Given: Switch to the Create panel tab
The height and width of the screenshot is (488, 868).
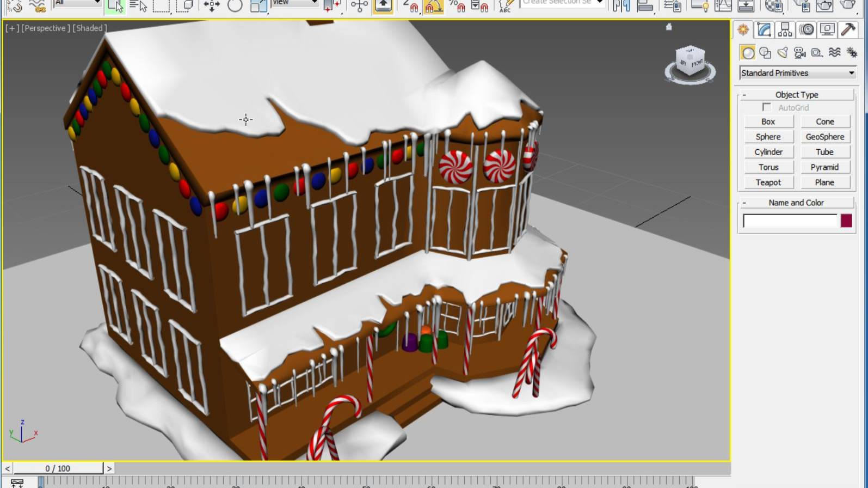Looking at the screenshot, I should point(743,30).
